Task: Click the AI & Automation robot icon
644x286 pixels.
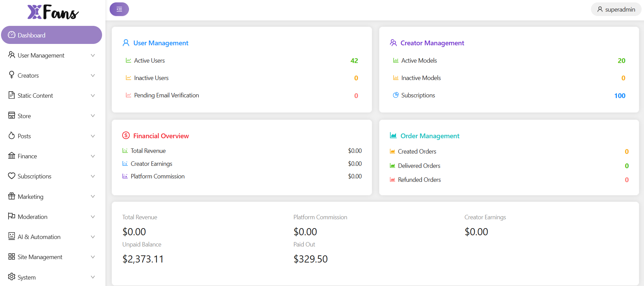Action: 12,236
